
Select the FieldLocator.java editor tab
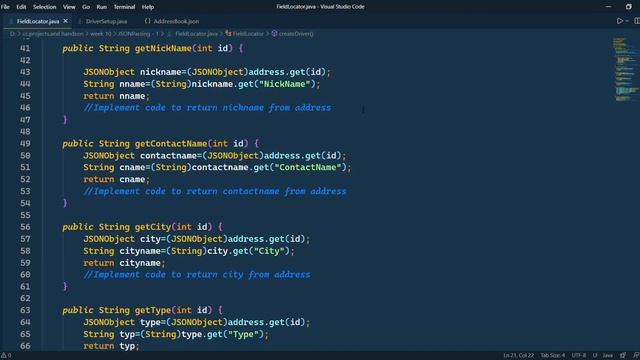[x=38, y=21]
